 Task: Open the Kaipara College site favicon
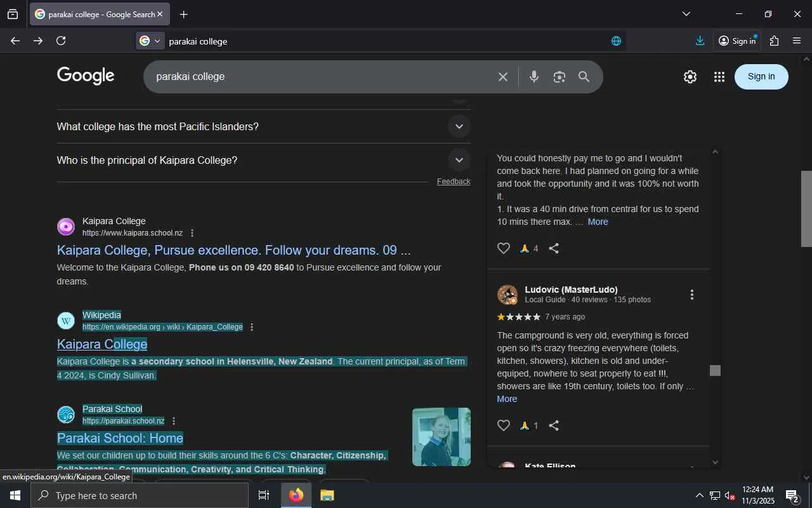pos(66,227)
